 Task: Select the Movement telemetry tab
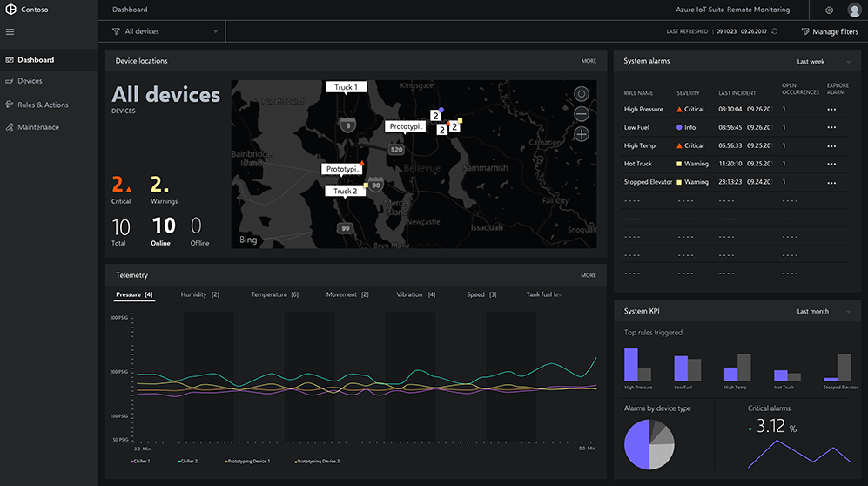pos(347,294)
